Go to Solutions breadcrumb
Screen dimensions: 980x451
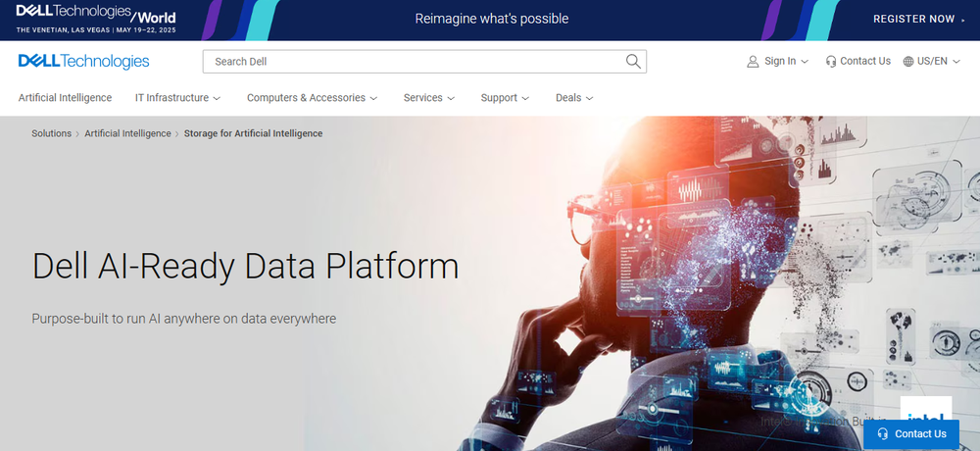point(51,133)
